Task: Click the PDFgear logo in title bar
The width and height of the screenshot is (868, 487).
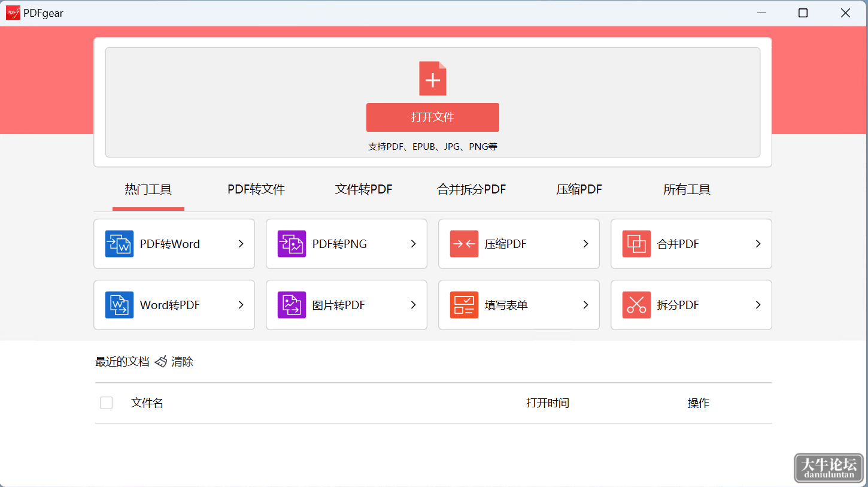Action: (13, 13)
